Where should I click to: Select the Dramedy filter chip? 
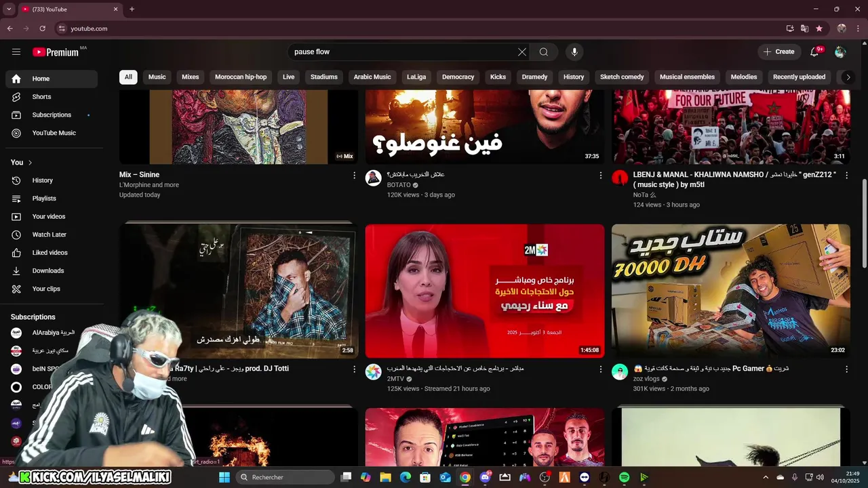(535, 77)
